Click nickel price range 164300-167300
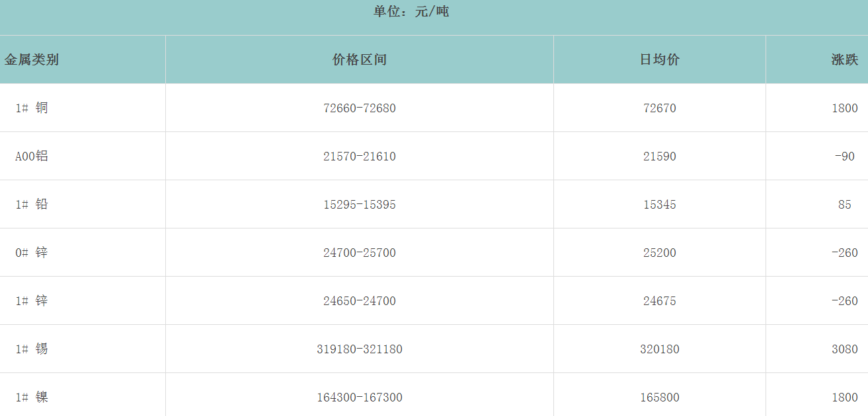This screenshot has height=416, width=868. (359, 398)
